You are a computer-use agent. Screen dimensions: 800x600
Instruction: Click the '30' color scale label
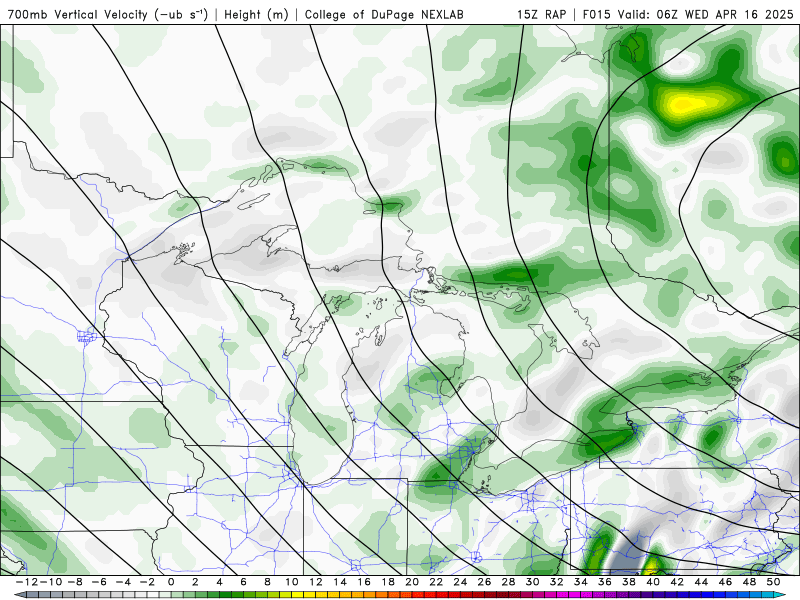click(x=533, y=582)
